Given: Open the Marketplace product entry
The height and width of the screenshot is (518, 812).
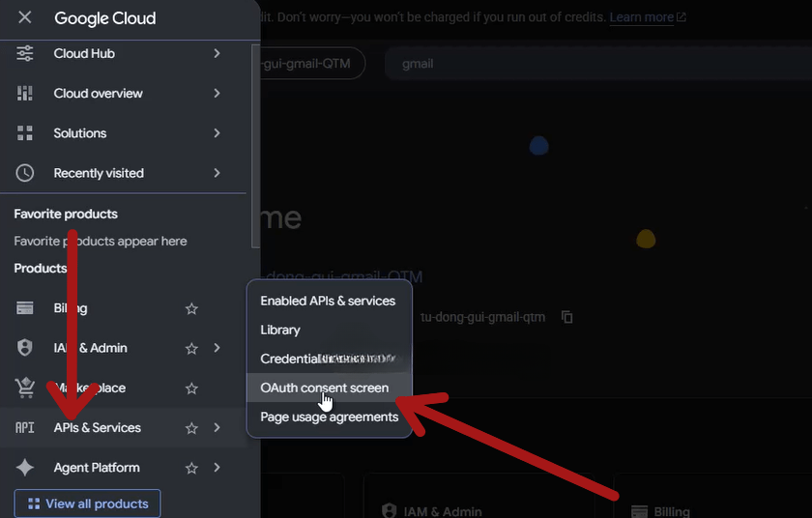Looking at the screenshot, I should click(x=123, y=388).
